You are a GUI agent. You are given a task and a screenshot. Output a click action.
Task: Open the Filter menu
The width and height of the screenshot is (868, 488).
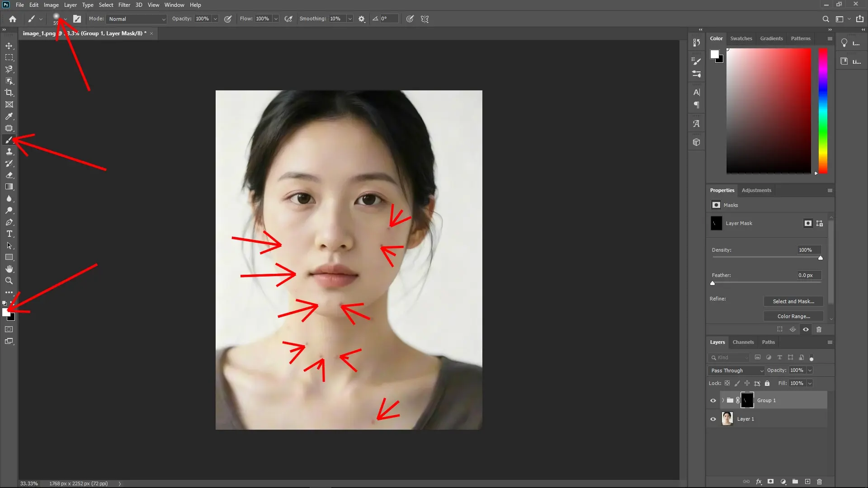click(x=124, y=5)
